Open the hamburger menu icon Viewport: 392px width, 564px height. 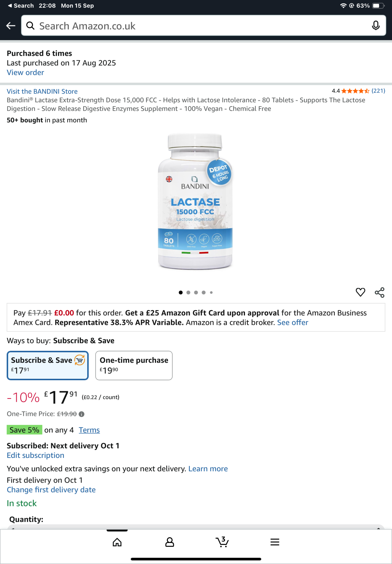pos(275,542)
